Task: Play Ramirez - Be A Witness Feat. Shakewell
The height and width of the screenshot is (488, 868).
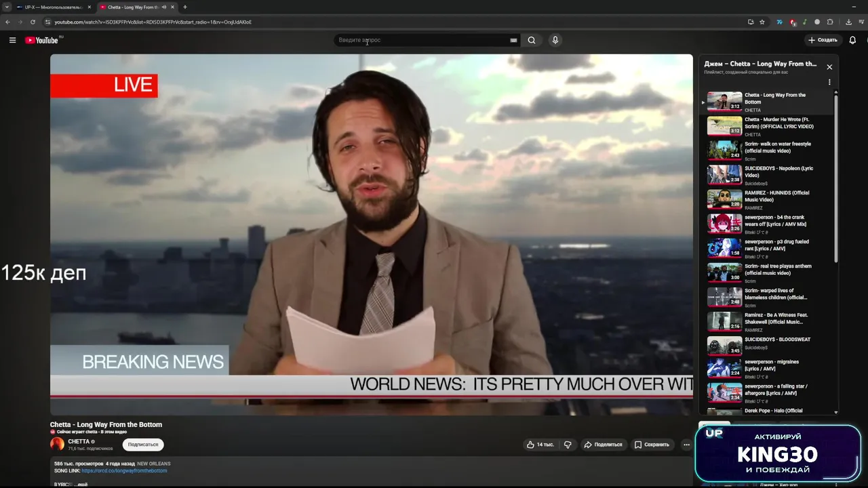Action: click(x=766, y=321)
